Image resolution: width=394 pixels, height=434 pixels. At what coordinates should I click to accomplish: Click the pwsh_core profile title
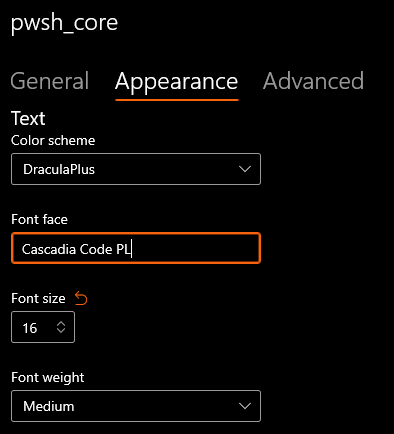[x=64, y=23]
